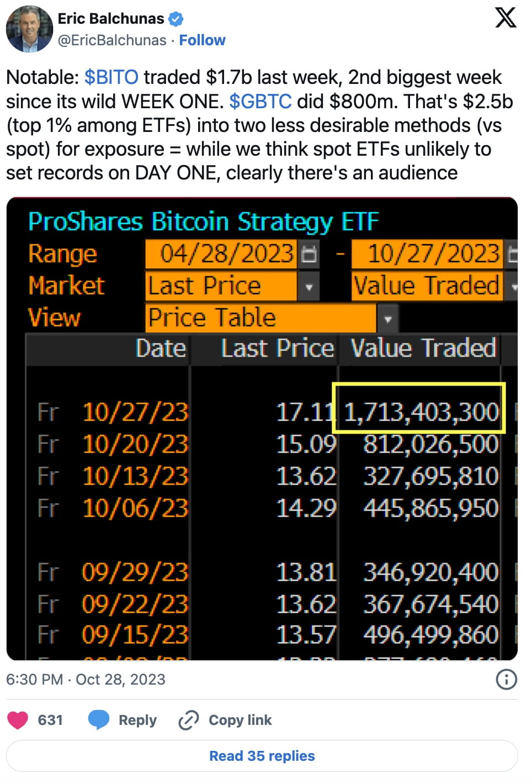Click the Copy link chain icon
532x784 pixels.
coord(188,719)
